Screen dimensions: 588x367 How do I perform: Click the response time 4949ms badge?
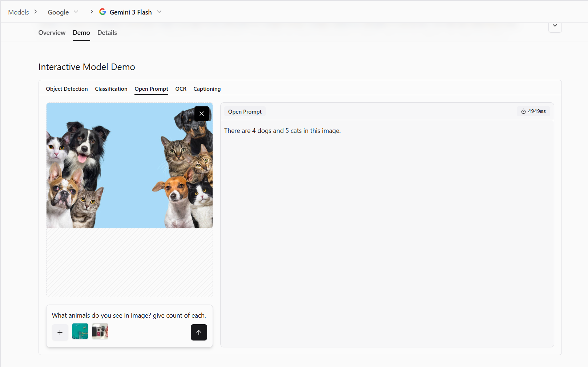pyautogui.click(x=533, y=111)
